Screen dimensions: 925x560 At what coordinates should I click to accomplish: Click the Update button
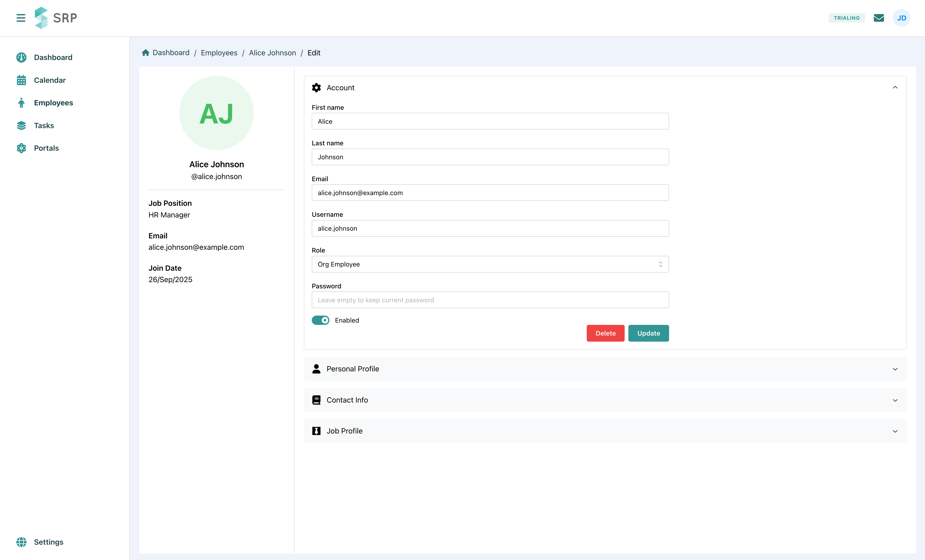pos(648,333)
